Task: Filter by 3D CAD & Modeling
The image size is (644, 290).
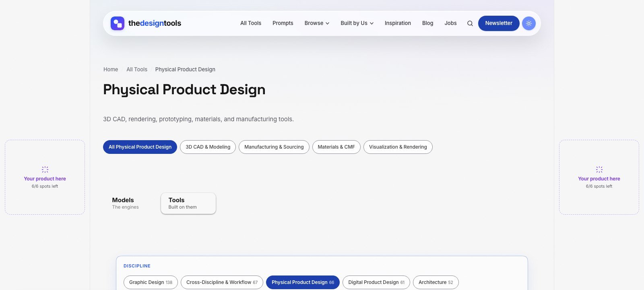Action: (208, 147)
